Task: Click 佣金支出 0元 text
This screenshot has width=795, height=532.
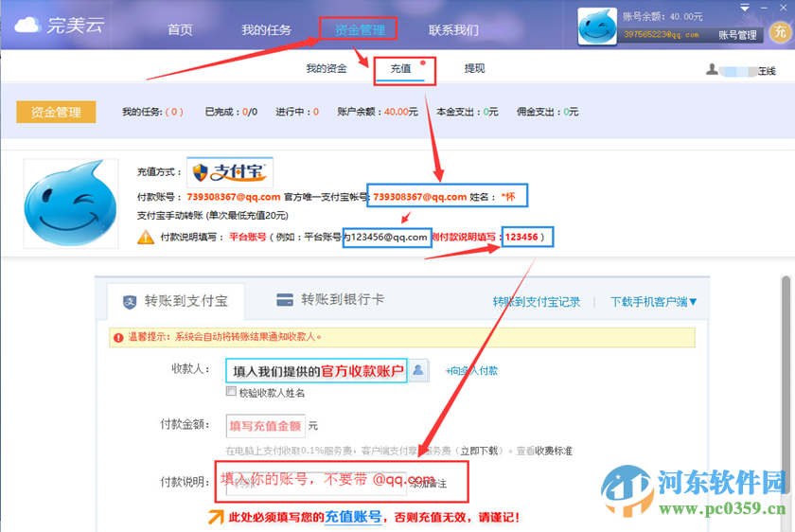Action: (547, 112)
